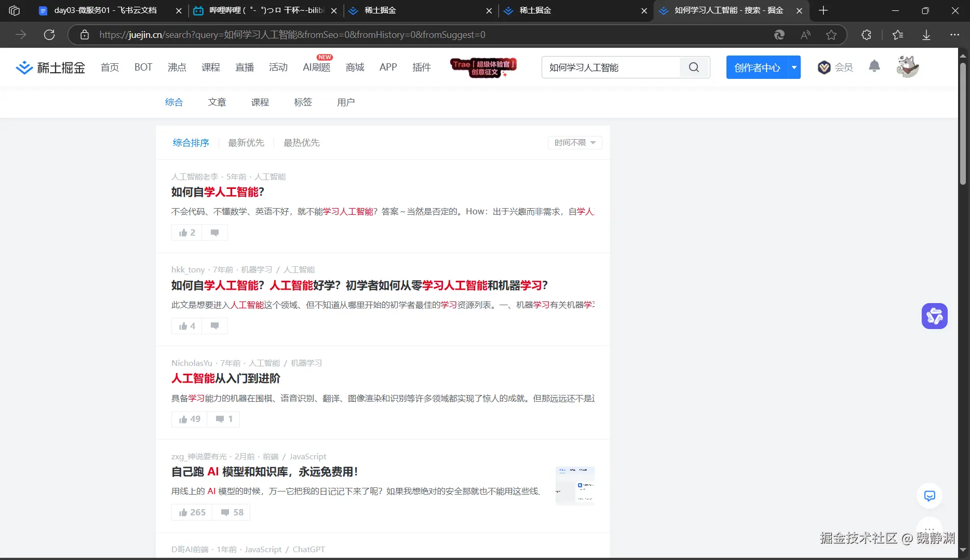Switch to the 文章 search tab
The height and width of the screenshot is (560, 970).
coord(218,102)
